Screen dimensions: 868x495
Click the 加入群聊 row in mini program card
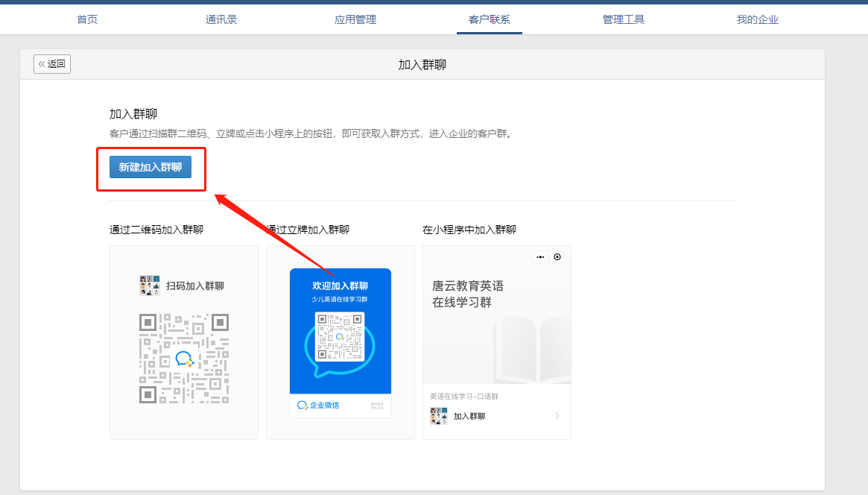point(496,416)
